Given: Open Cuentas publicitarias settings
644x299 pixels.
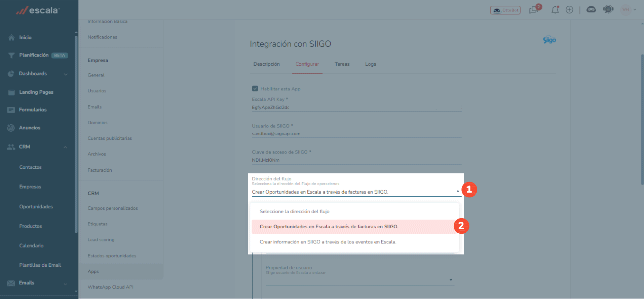Looking at the screenshot, I should (110, 138).
